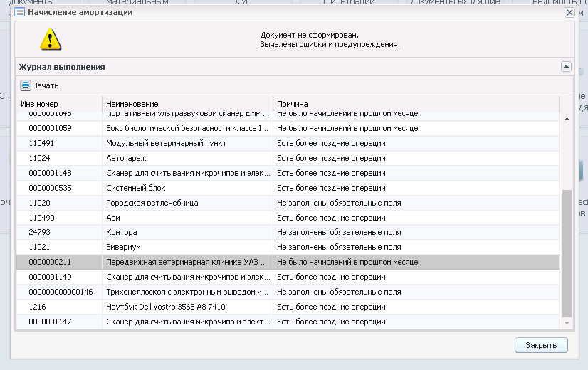Select inventory number 0000001147
Image resolution: width=588 pixels, height=370 pixels.
click(50, 322)
